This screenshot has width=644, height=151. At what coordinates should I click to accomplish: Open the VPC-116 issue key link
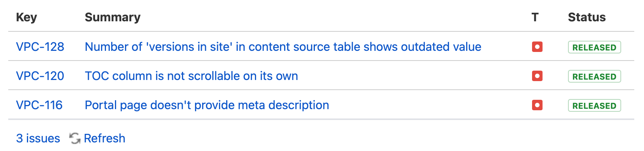(x=39, y=105)
